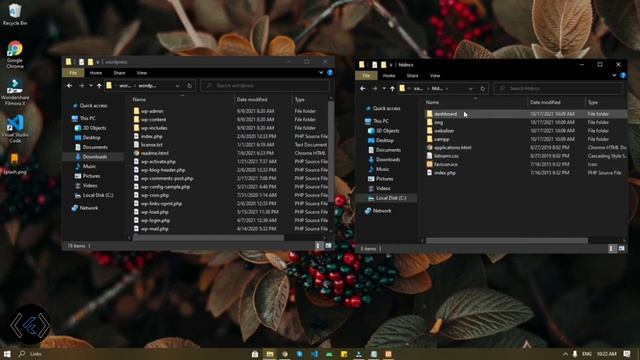Switch wordpress window to details view
This screenshot has height=360, width=640.
[318, 246]
